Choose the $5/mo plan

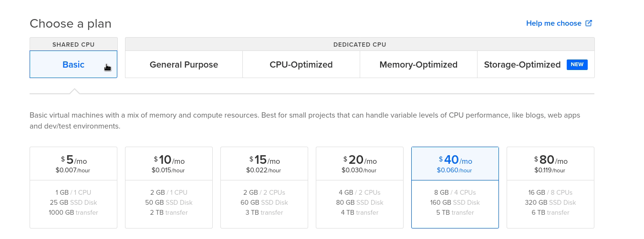pos(73,164)
